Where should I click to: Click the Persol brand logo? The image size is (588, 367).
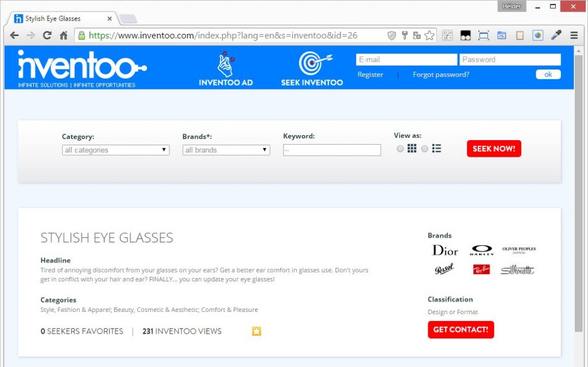[444, 269]
